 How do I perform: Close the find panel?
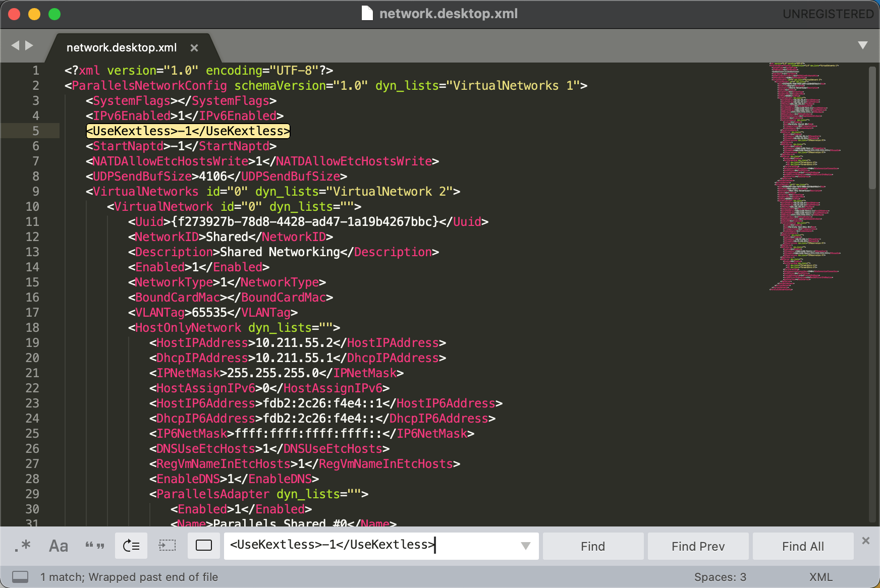click(866, 541)
